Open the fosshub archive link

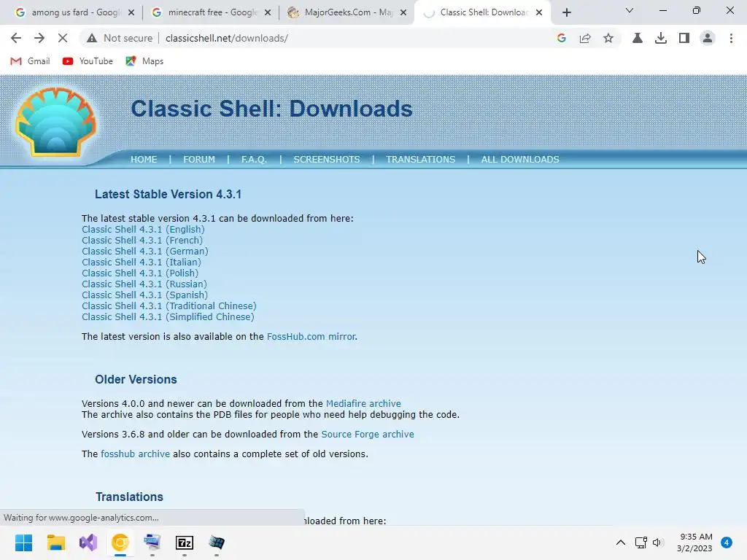pos(135,454)
